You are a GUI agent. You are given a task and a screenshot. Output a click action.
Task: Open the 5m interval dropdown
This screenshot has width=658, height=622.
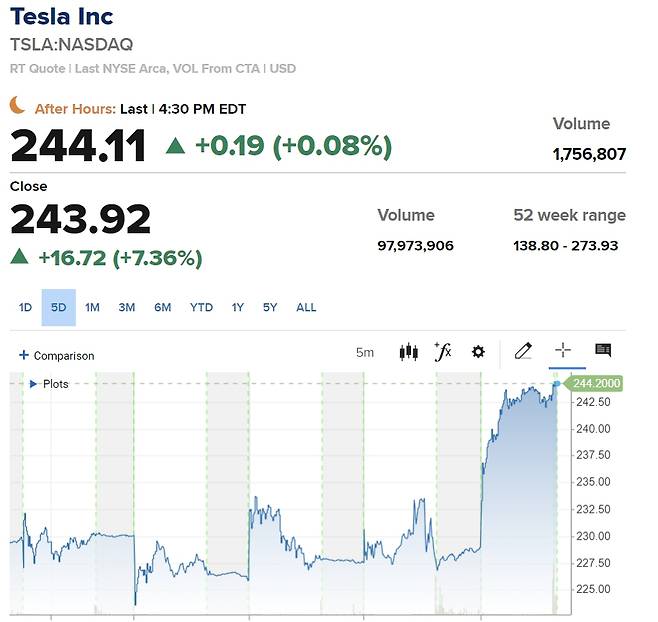tap(364, 353)
